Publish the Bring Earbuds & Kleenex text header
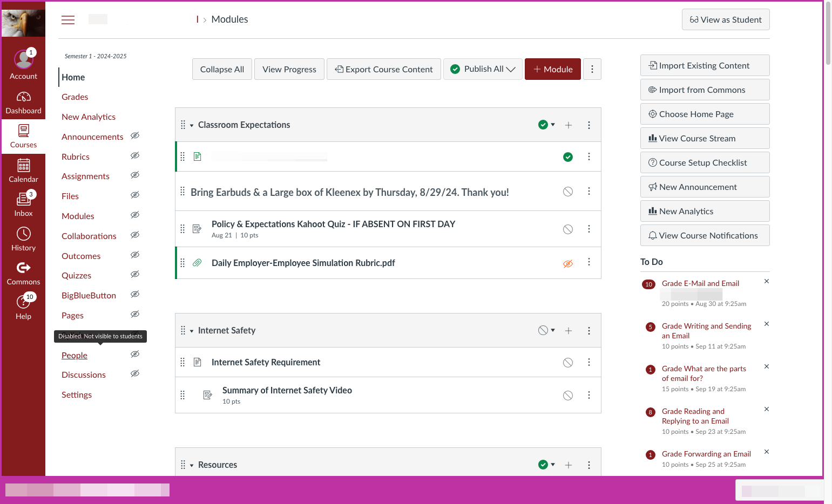832x504 pixels. tap(568, 192)
